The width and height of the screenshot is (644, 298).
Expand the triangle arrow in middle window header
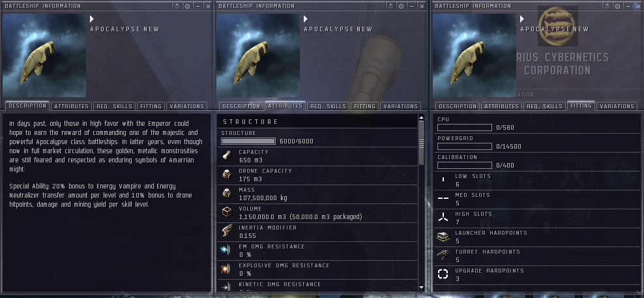[x=306, y=19]
